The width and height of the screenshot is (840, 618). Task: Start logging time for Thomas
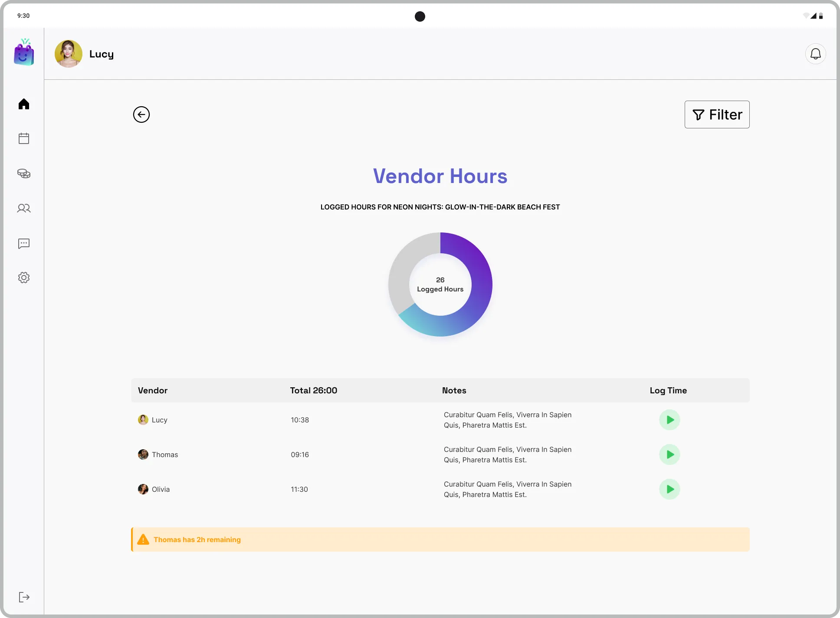669,455
